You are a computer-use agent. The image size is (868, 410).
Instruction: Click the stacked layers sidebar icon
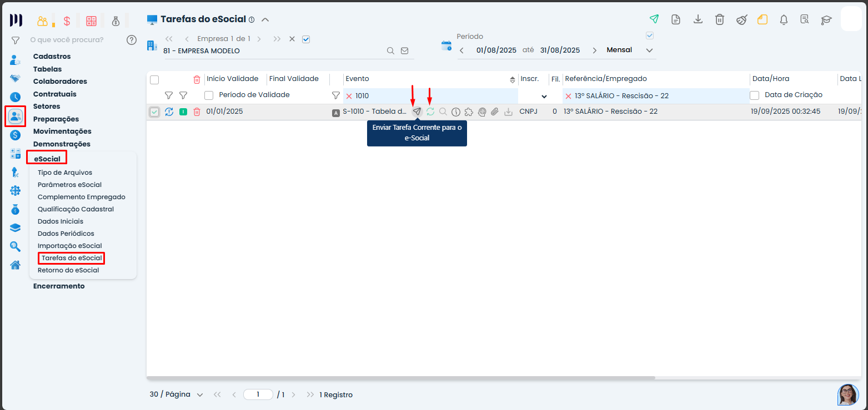[x=16, y=227]
